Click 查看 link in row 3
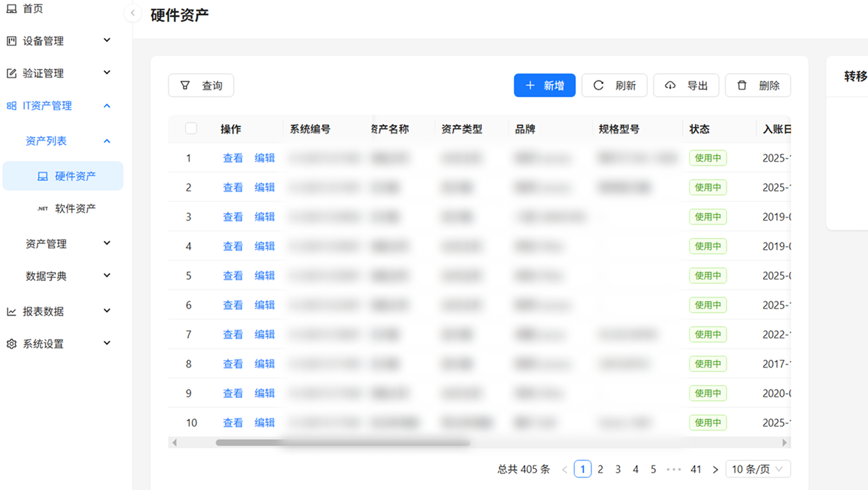Viewport: 868px width, 490px height. pos(233,217)
